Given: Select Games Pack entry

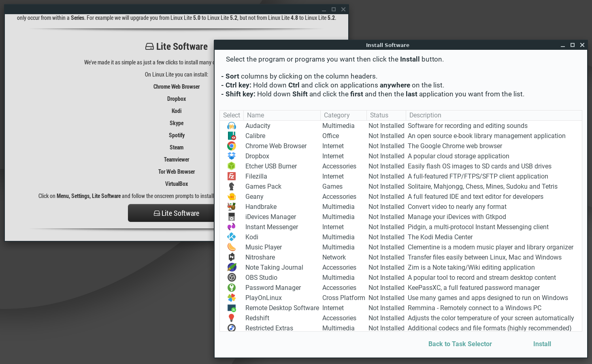Looking at the screenshot, I should tap(263, 186).
